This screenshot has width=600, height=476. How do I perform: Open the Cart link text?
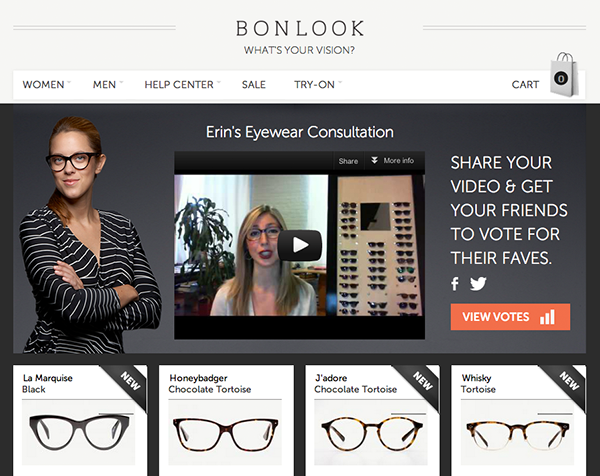(525, 85)
